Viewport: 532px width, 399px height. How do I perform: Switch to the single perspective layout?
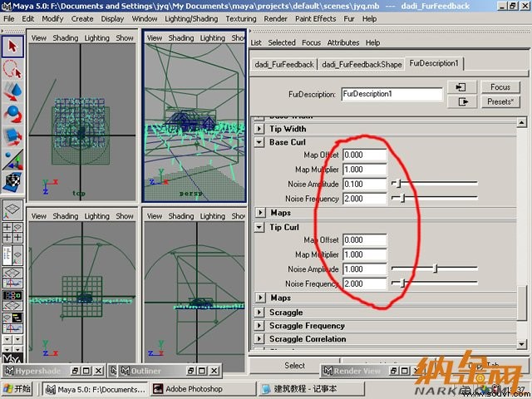(x=12, y=210)
